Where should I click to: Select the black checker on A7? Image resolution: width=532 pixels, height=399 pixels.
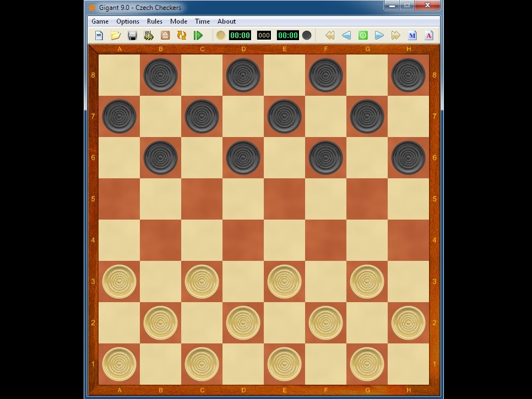119,116
